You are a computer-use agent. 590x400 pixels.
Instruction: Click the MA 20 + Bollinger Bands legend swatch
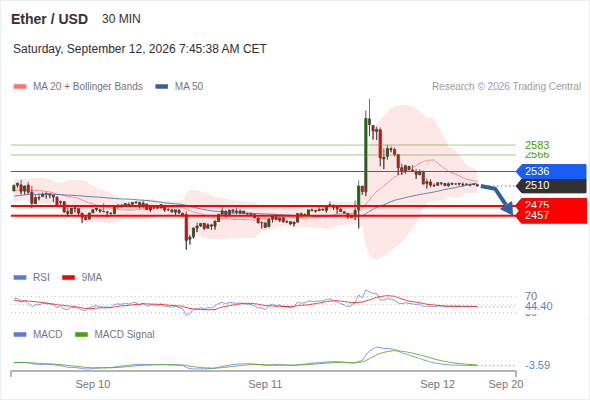(20, 87)
